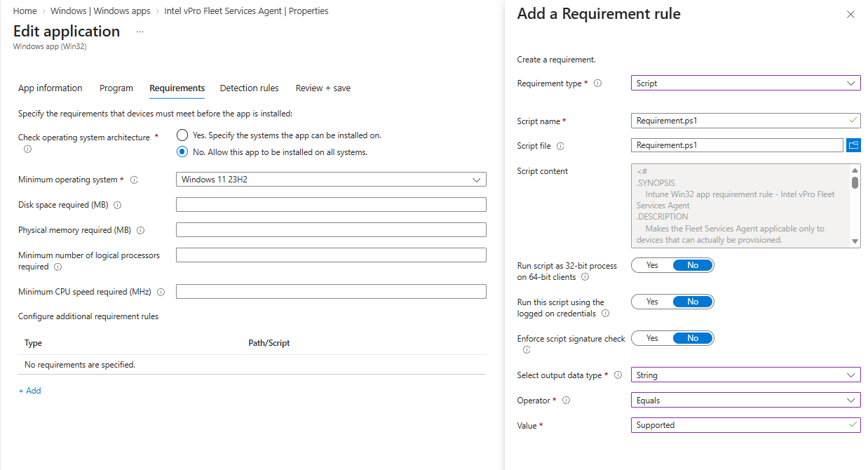Image resolution: width=868 pixels, height=470 pixels.
Task: Click the info icon beside Requirement type
Action: coord(598,83)
